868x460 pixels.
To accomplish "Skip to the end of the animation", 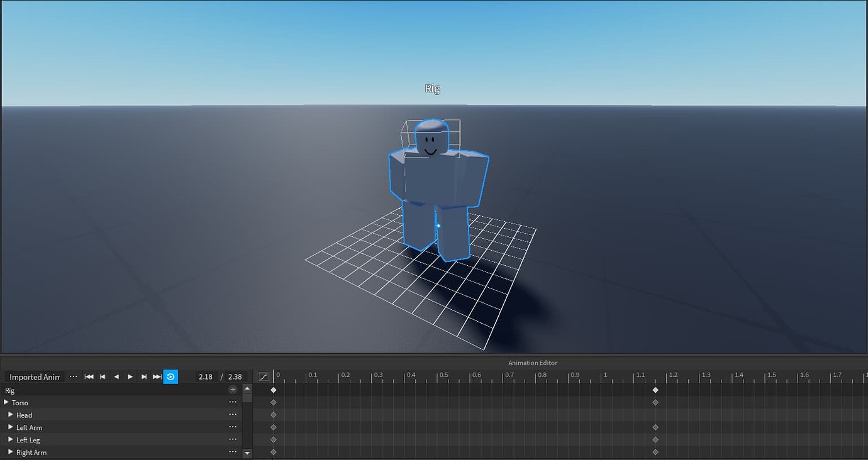I will click(x=157, y=376).
